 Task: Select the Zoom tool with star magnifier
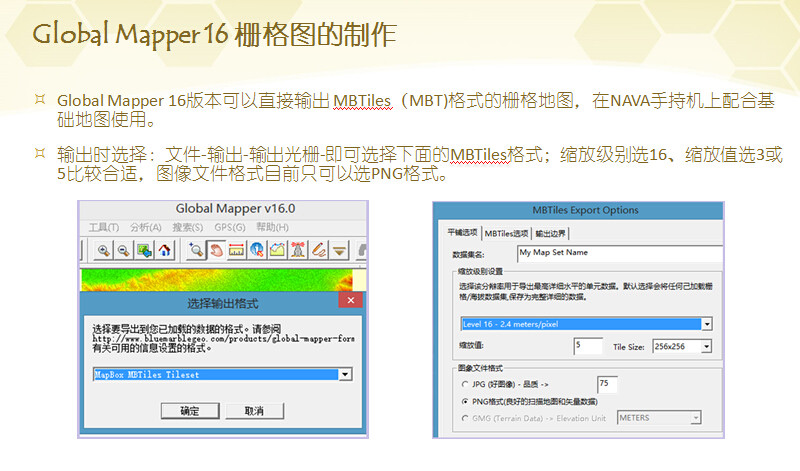pos(196,250)
